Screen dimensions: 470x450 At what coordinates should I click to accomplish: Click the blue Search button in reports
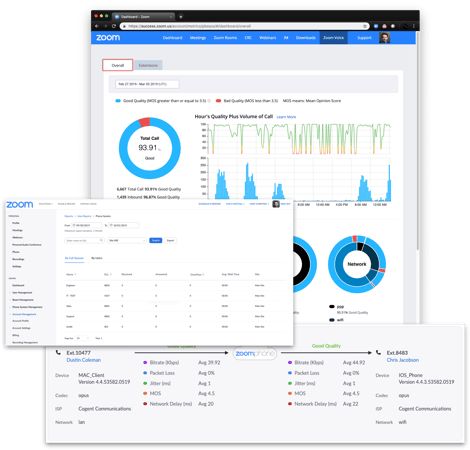tap(155, 240)
